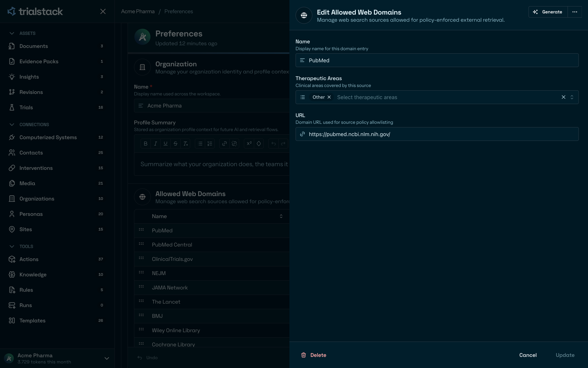Grab BMJ row drag handle
The image size is (588, 368).
(141, 315)
